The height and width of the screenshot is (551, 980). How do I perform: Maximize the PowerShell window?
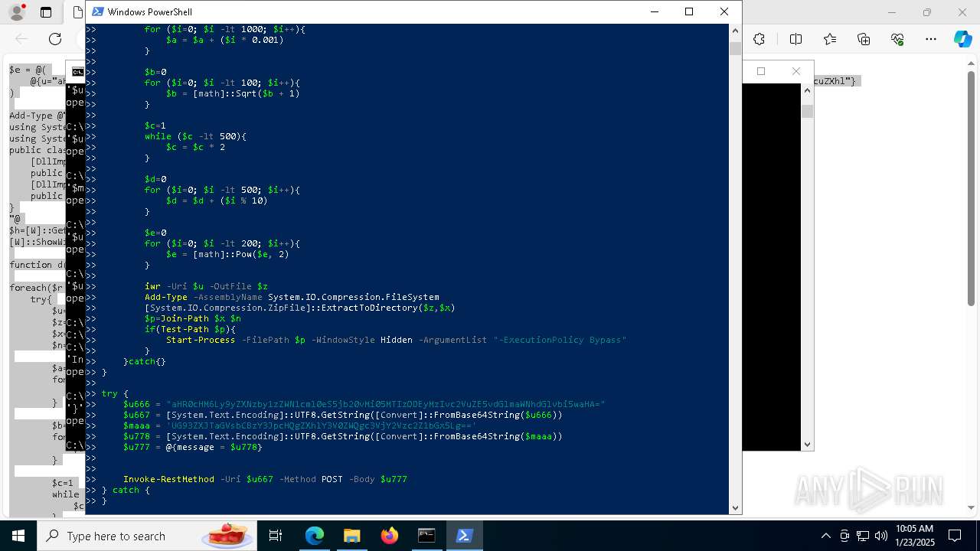pos(689,11)
